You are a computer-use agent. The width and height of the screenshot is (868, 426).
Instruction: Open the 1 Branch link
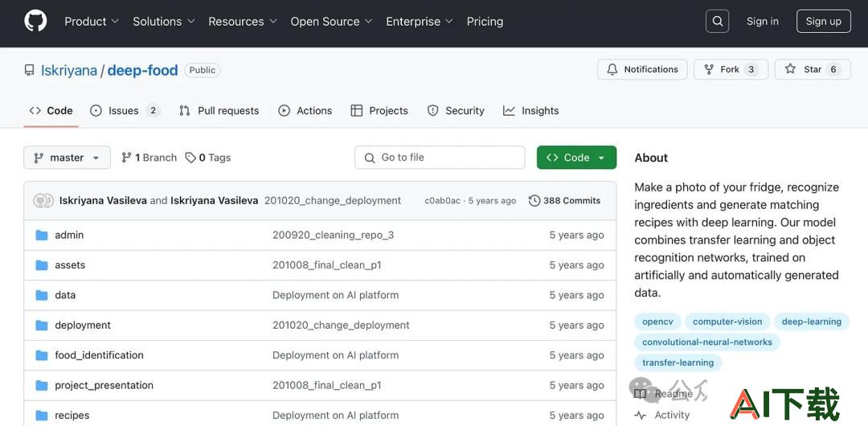[149, 158]
